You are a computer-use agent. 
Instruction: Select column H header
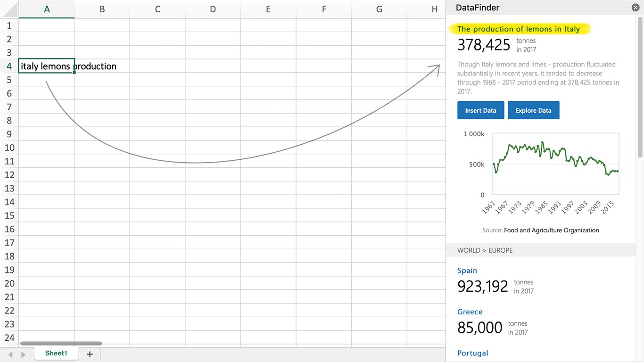tap(427, 9)
